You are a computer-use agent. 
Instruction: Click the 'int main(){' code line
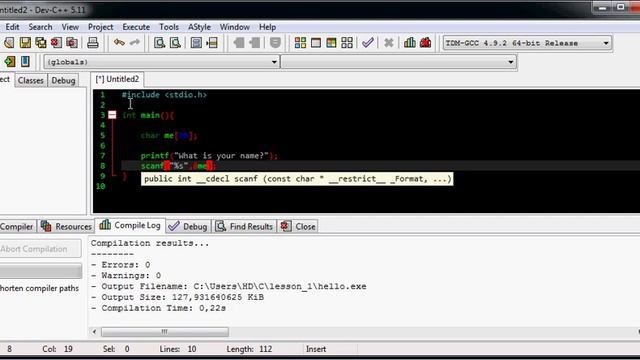click(148, 115)
